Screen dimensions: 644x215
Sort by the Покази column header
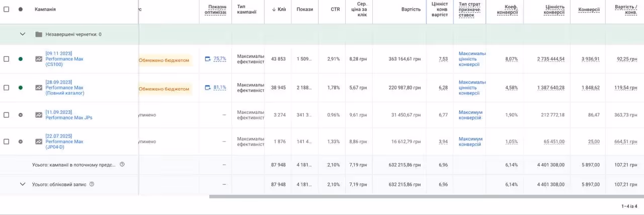point(305,9)
